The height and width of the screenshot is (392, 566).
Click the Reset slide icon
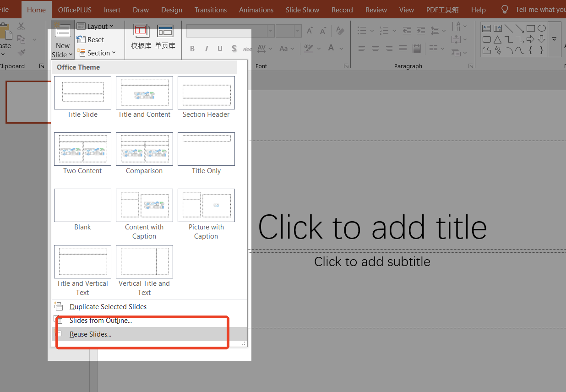[x=81, y=40]
